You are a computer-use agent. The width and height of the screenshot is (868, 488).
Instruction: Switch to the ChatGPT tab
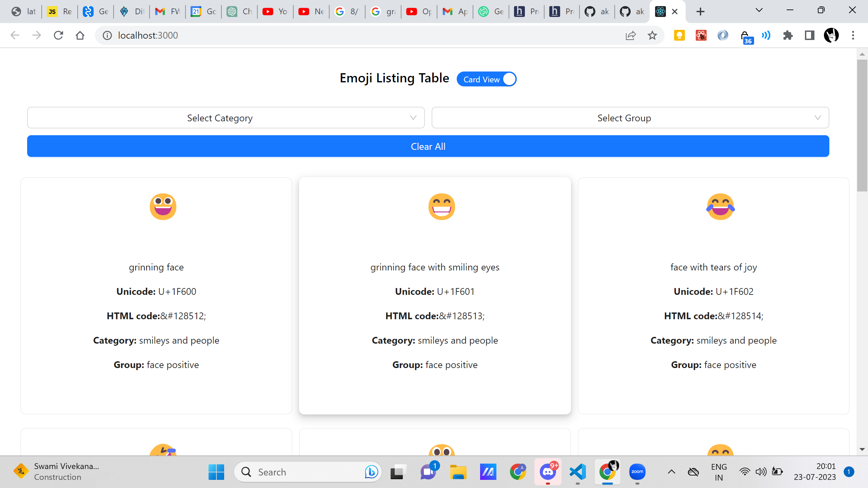tap(239, 12)
